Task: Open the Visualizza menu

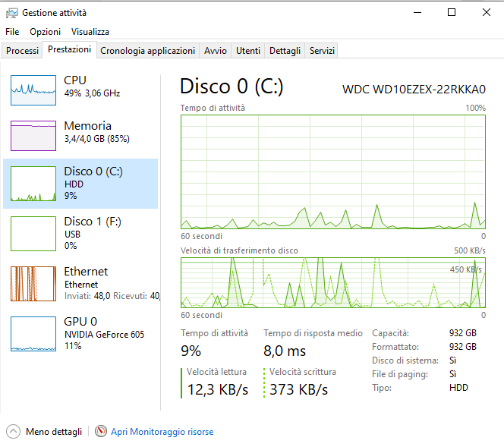Action: 90,32
